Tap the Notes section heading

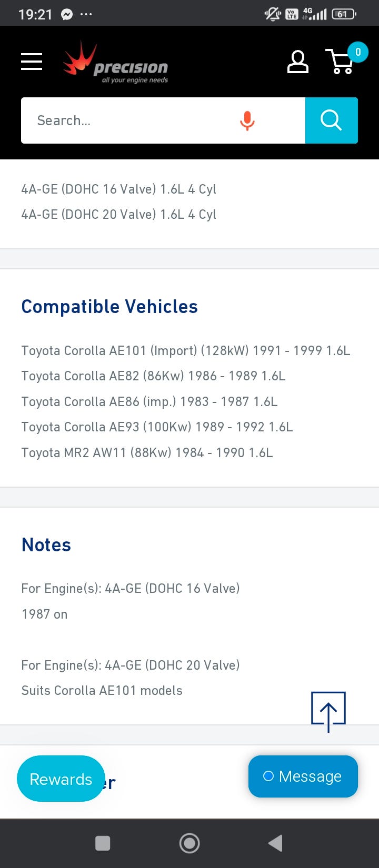(x=46, y=545)
